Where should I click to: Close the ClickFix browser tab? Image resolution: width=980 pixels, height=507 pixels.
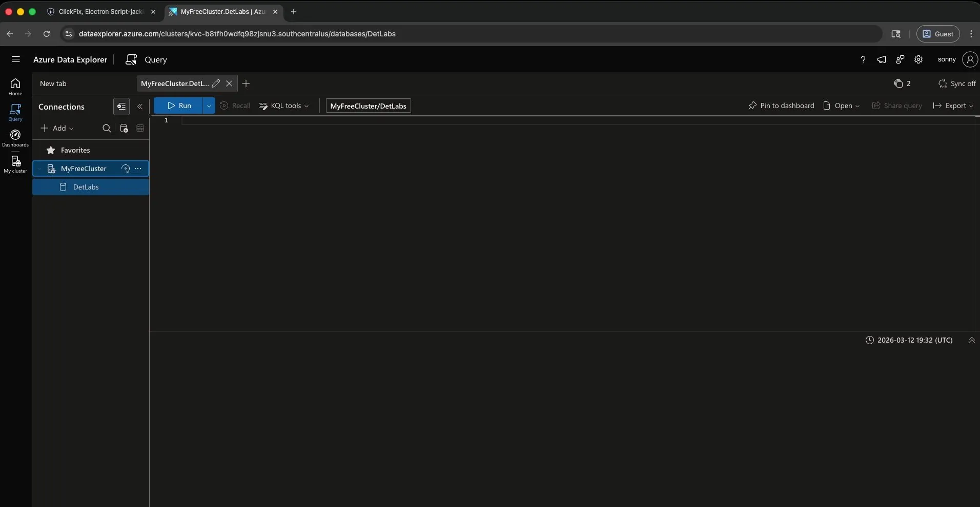point(153,12)
